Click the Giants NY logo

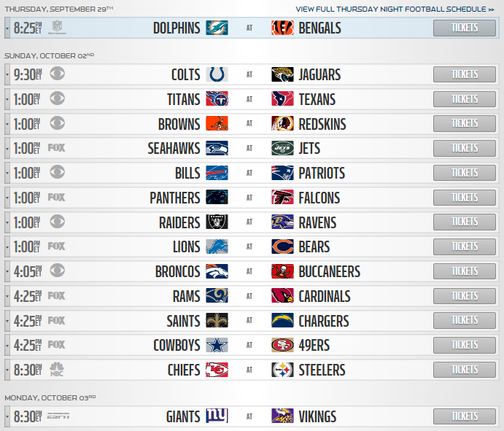[217, 416]
